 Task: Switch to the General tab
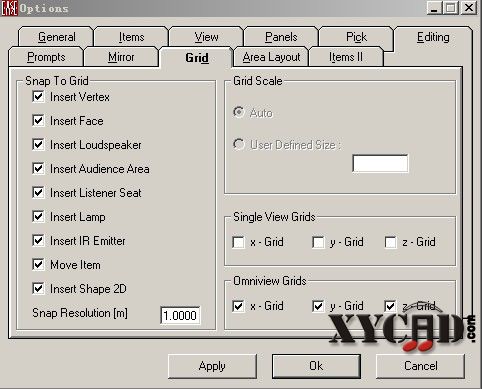[x=56, y=37]
